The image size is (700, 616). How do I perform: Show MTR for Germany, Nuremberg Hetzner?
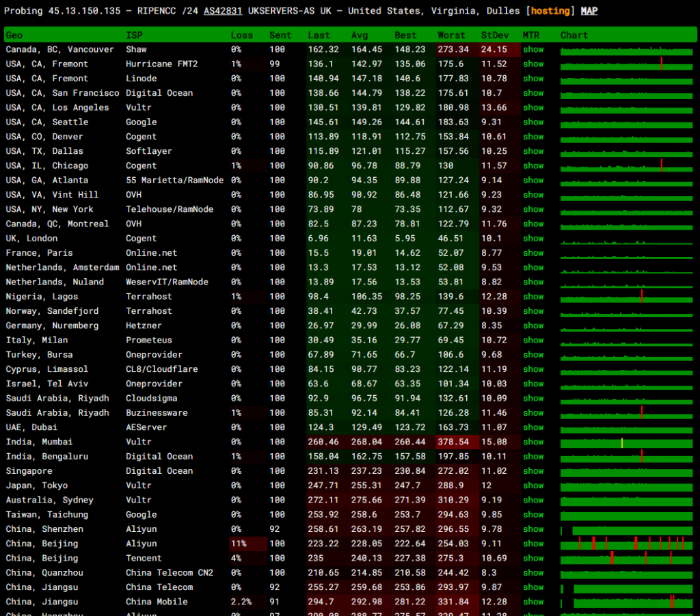pyautogui.click(x=533, y=326)
